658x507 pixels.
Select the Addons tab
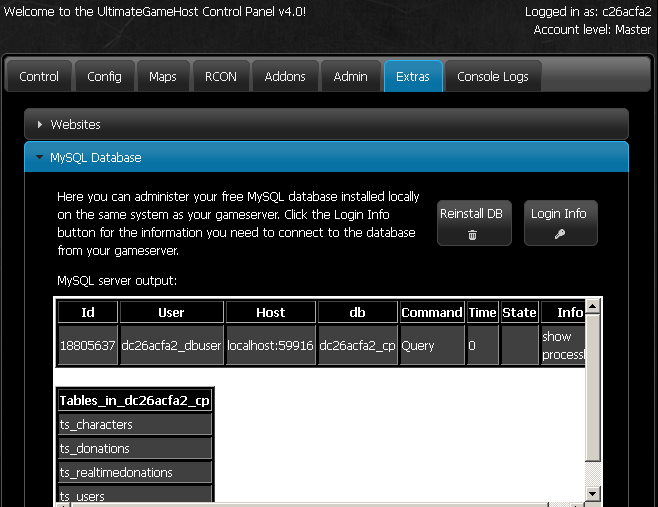coord(285,76)
